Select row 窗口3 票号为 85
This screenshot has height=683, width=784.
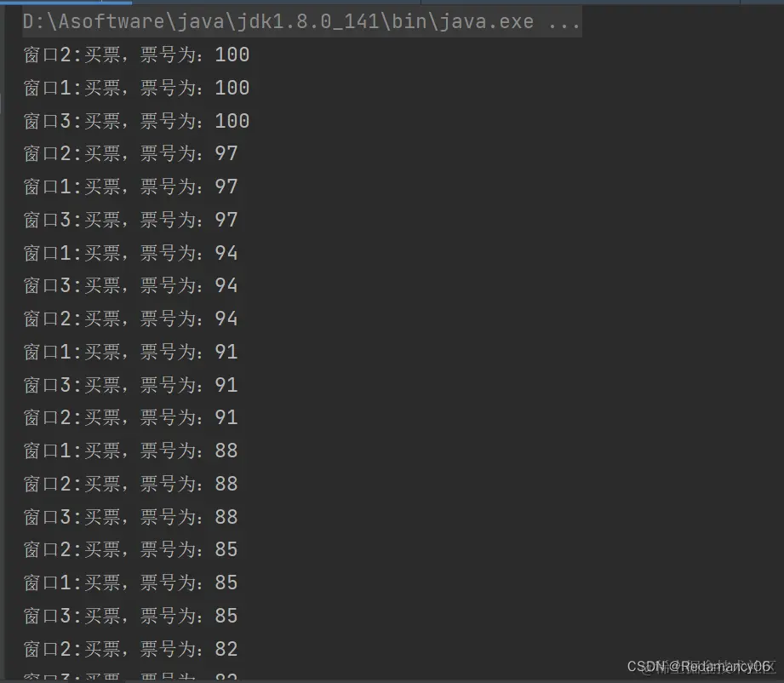[x=130, y=616]
